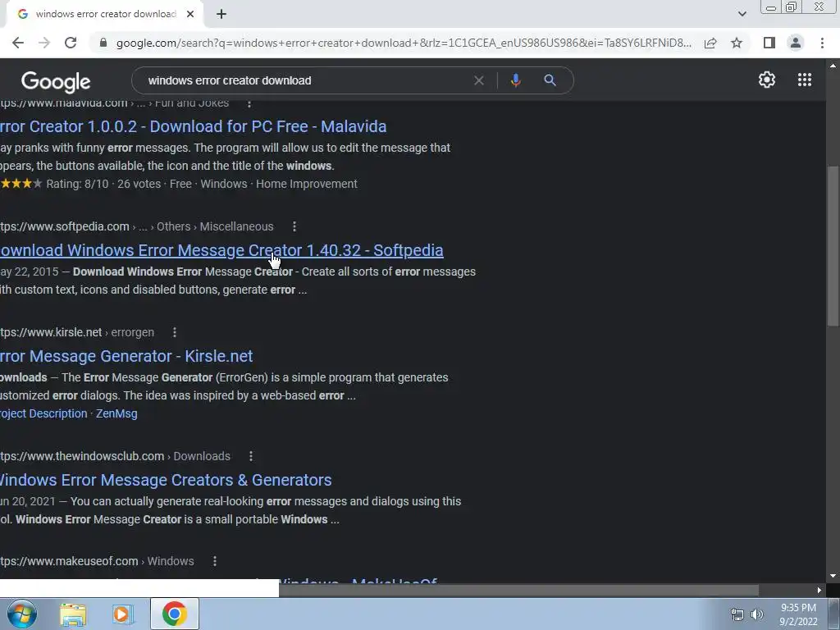Open Malavida result options menu

(249, 103)
